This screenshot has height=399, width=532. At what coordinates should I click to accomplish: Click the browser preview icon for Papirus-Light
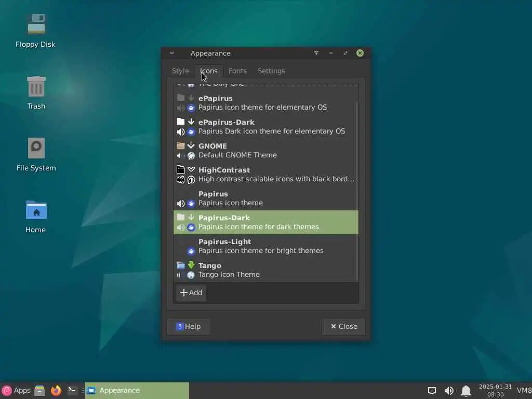191,251
